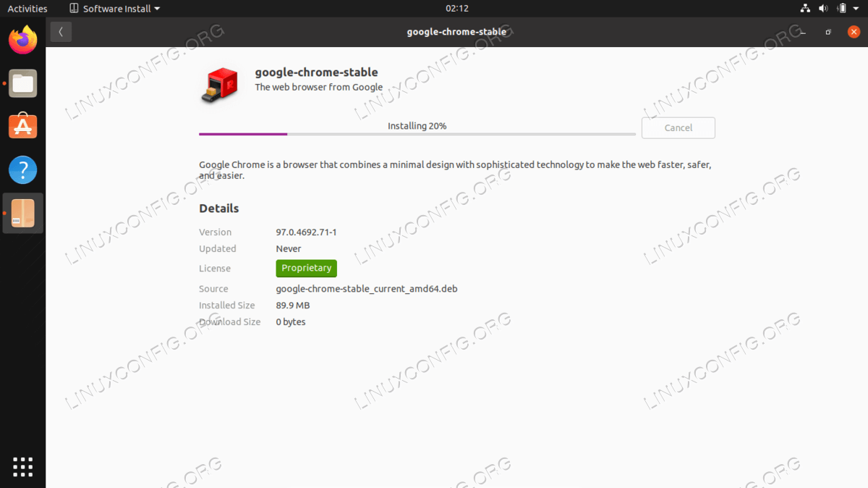Click the window title google-chrome-stable in header
The width and height of the screenshot is (868, 488).
[456, 32]
